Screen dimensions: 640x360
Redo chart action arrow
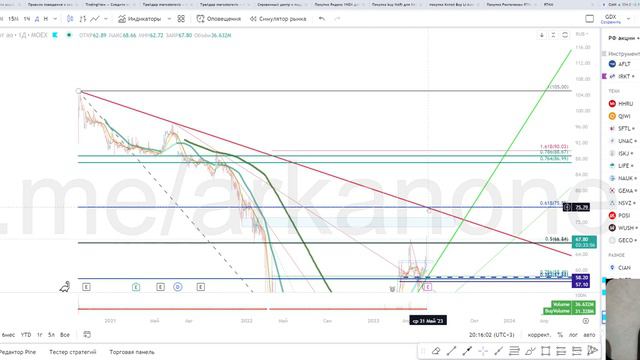pyautogui.click(x=337, y=19)
